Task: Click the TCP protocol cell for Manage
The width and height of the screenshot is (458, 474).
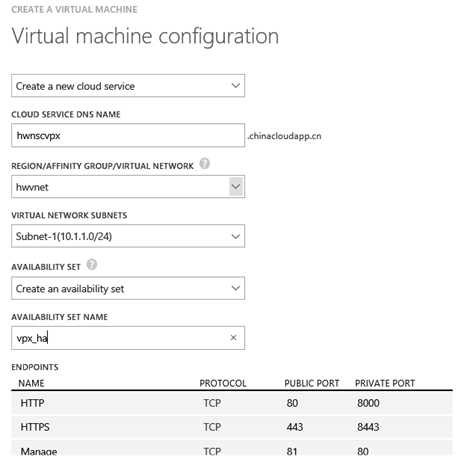Action: (x=212, y=451)
